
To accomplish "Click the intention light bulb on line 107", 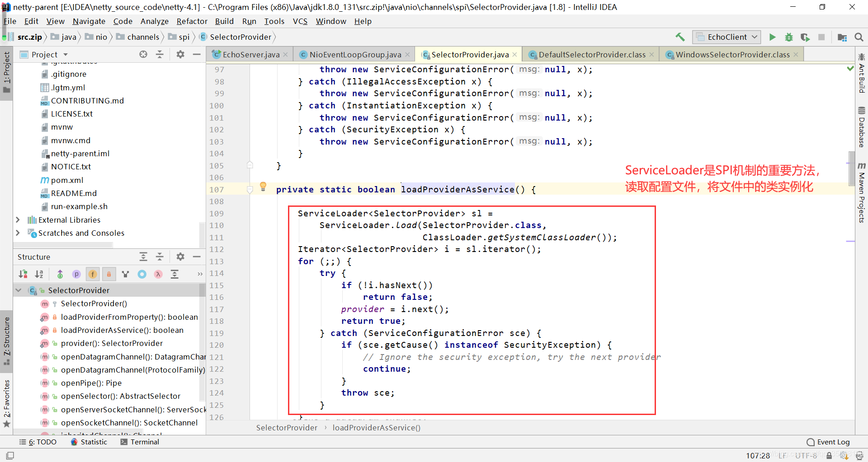I will (x=263, y=187).
